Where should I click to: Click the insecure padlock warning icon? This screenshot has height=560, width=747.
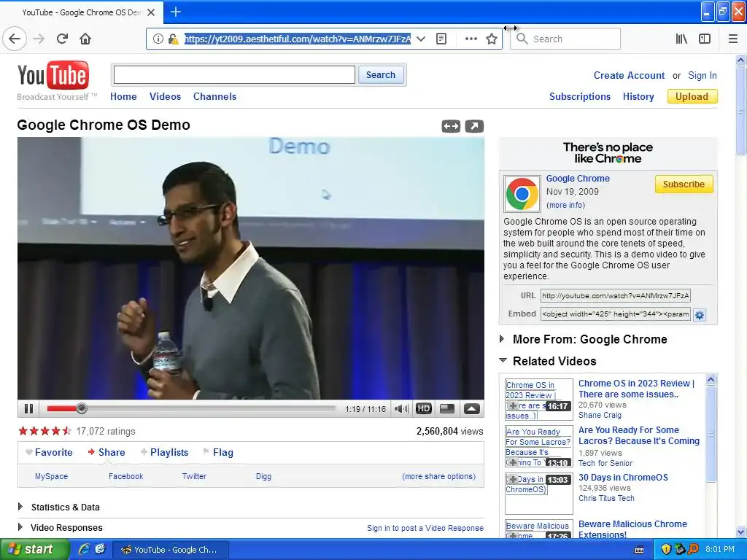[173, 39]
